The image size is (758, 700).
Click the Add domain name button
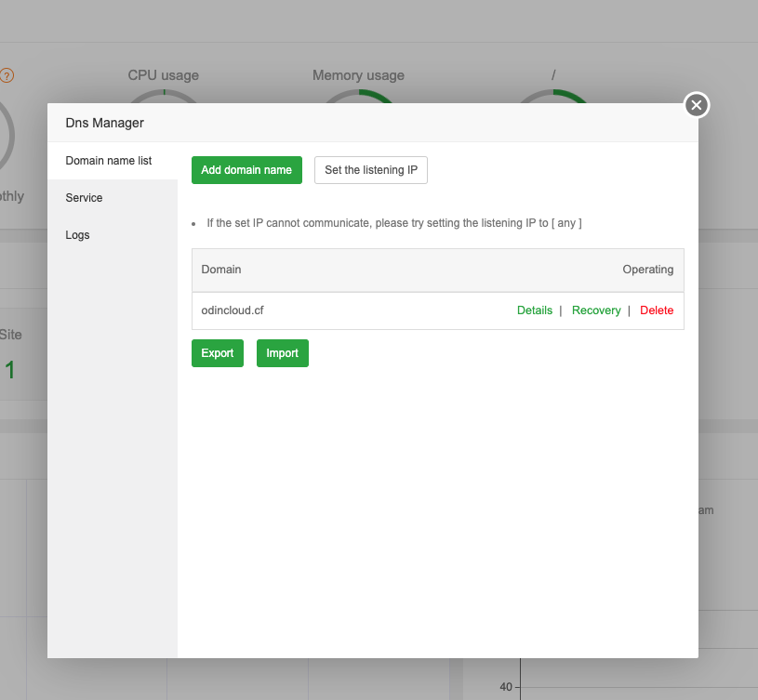(246, 170)
